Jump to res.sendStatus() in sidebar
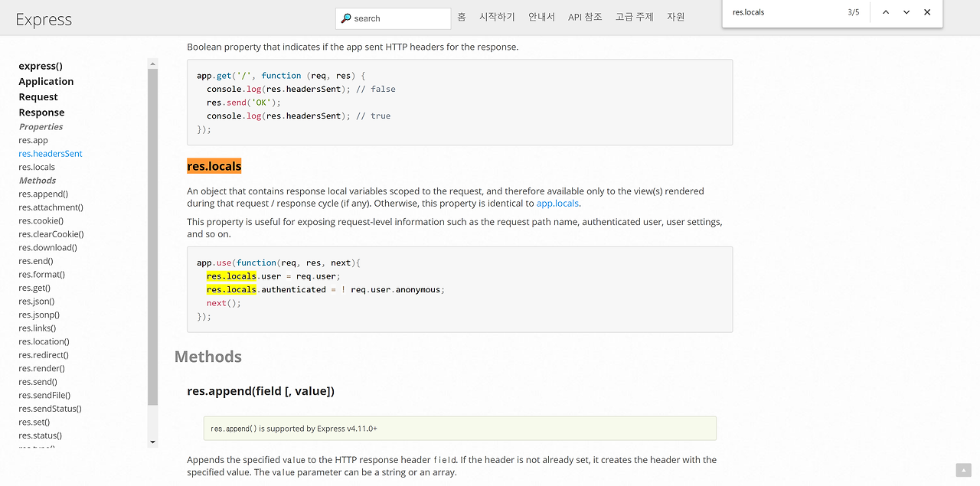Viewport: 980px width, 486px height. tap(50, 408)
